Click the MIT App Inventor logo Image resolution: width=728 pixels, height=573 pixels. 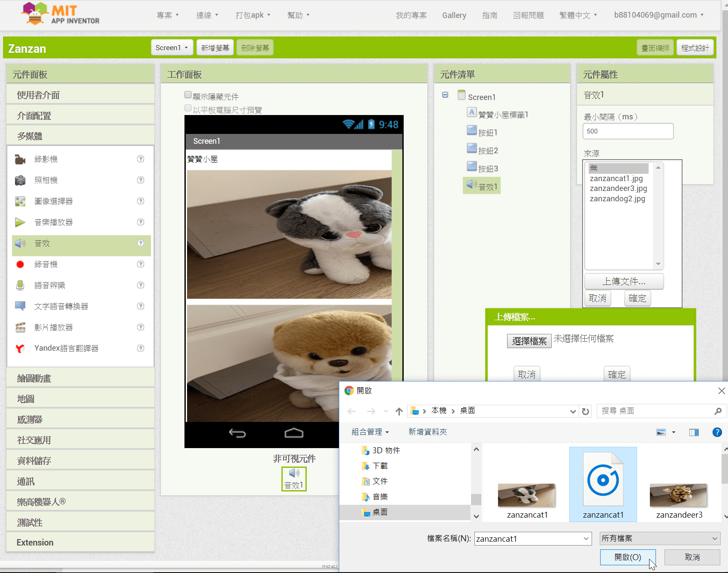pos(60,14)
